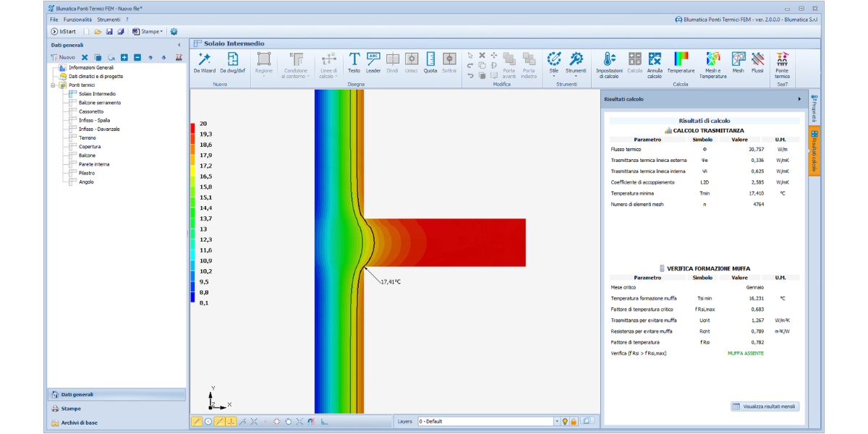Image resolution: width=868 pixels, height=434 pixels.
Task: Open the Strumenti menu in menu bar
Action: point(109,20)
